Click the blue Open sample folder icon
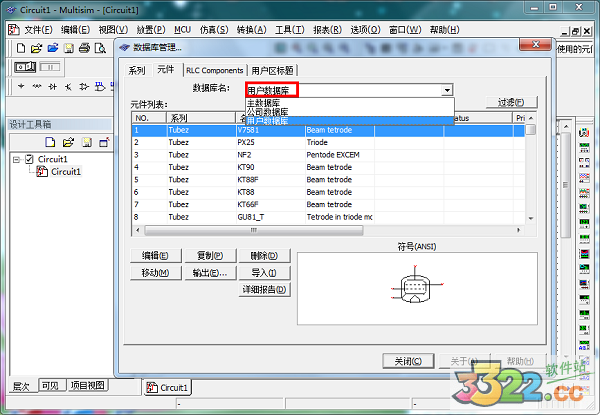The height and width of the screenshot is (415, 600). tap(53, 48)
